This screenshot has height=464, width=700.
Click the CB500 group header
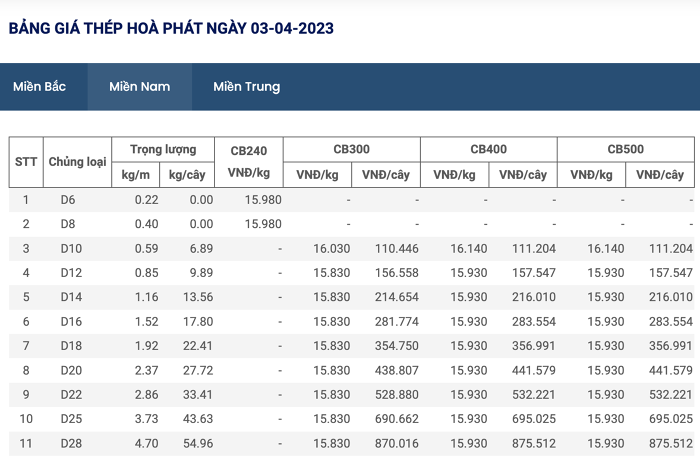[x=625, y=149]
